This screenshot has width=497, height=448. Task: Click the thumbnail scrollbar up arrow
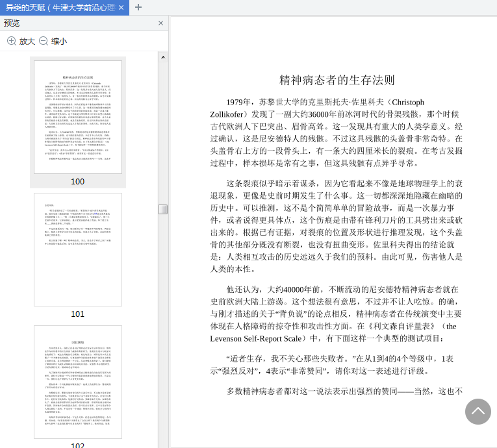point(163,57)
